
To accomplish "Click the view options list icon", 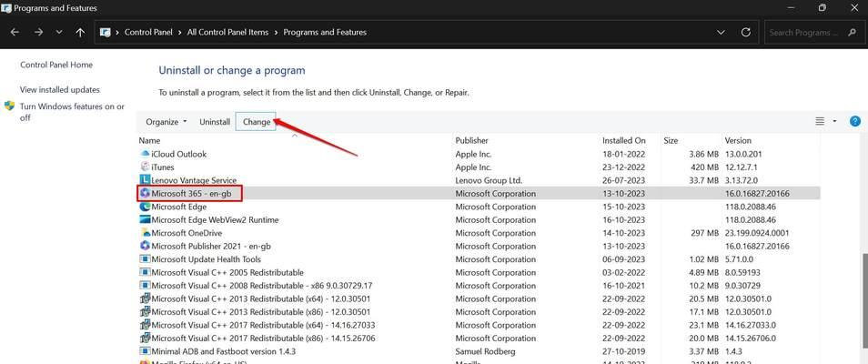I will [820, 121].
